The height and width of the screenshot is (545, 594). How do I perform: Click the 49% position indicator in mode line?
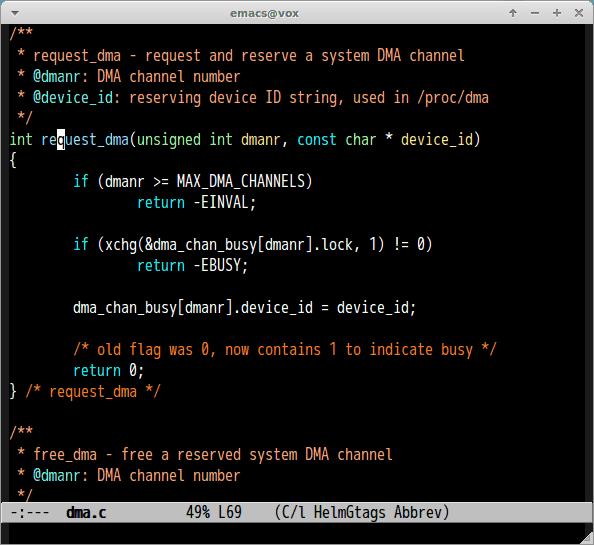198,513
